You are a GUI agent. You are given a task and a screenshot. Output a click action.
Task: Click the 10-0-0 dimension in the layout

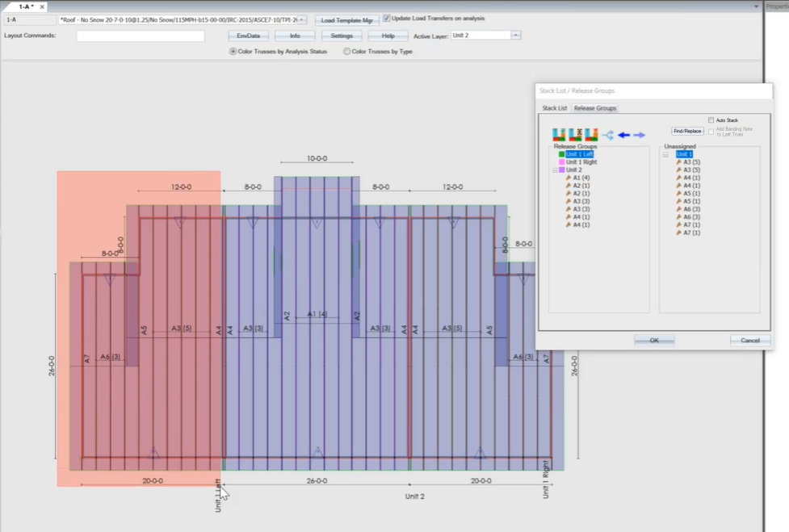click(x=317, y=158)
